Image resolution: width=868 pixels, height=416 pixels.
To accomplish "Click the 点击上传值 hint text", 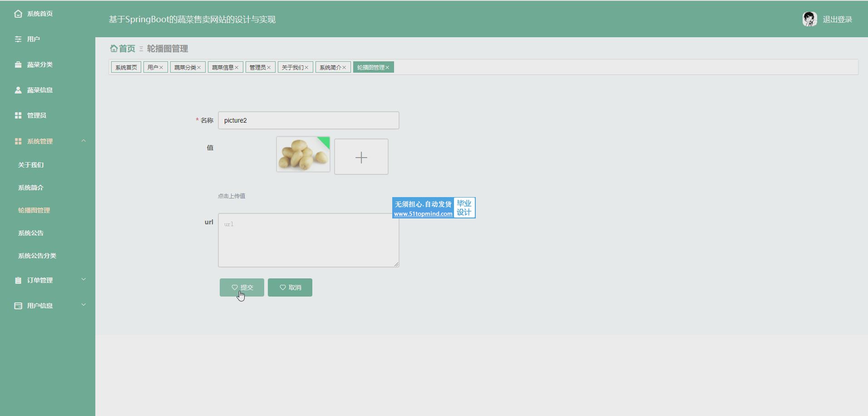I will (232, 196).
